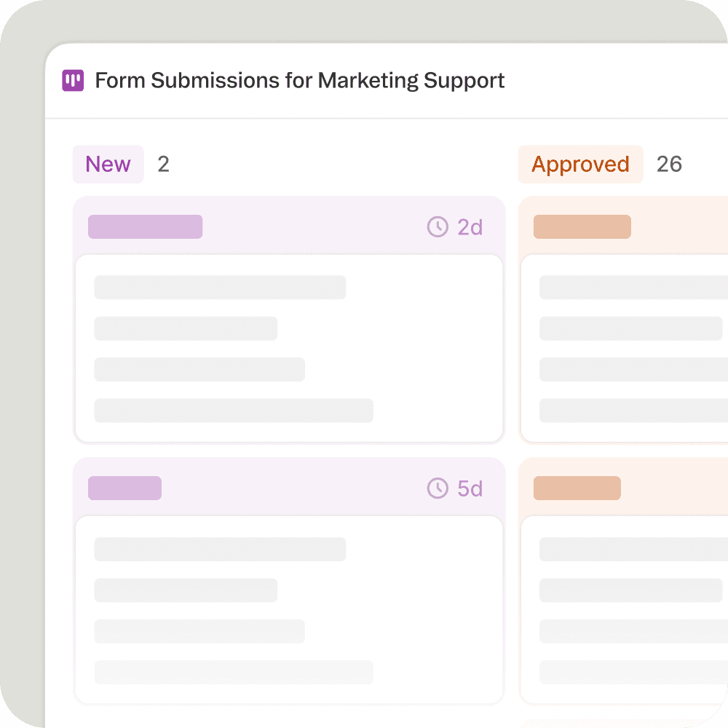Click the 2d age label on first card

point(470,227)
